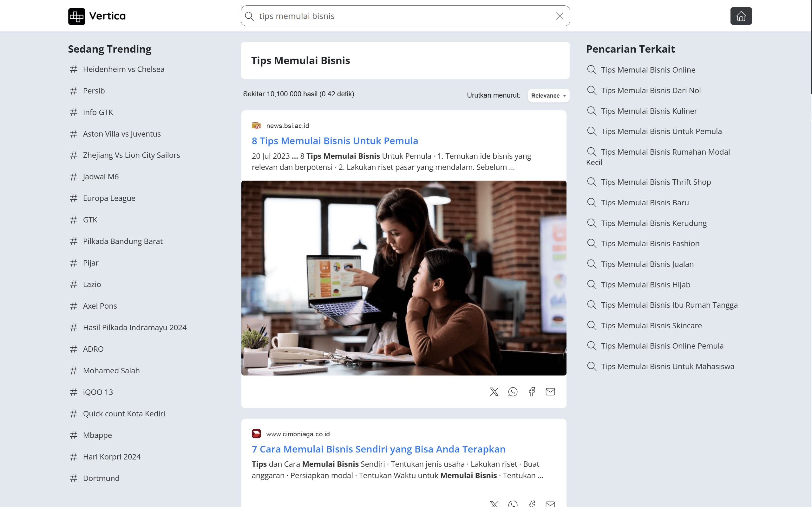Choose related search Tips Memulai Bisnis Online
This screenshot has width=812, height=507.
coord(648,70)
